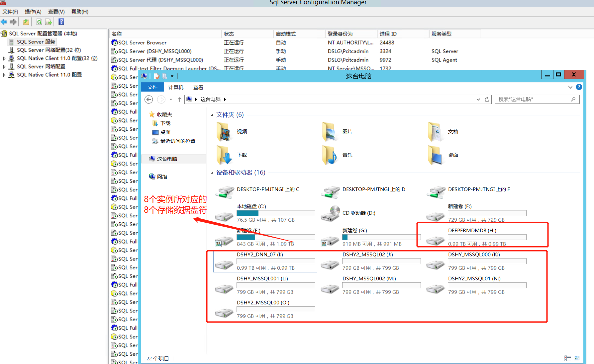Image resolution: width=594 pixels, height=364 pixels.
Task: Click the usage bar of 本地磁盘 (C:)
Action: pyautogui.click(x=276, y=213)
